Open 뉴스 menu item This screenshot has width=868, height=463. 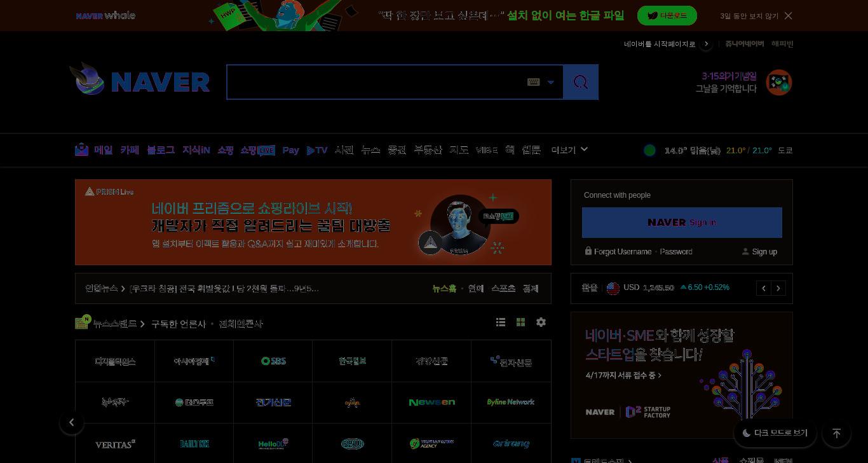pyautogui.click(x=370, y=150)
